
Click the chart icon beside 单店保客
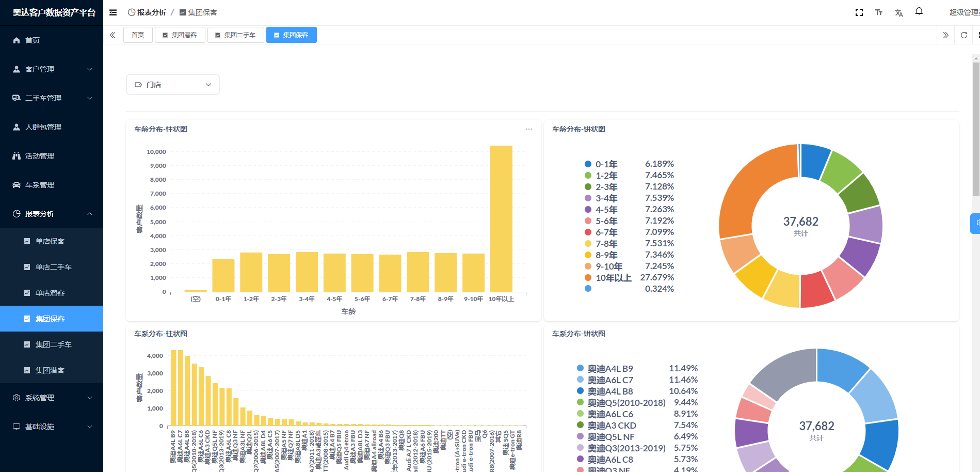[27, 241]
